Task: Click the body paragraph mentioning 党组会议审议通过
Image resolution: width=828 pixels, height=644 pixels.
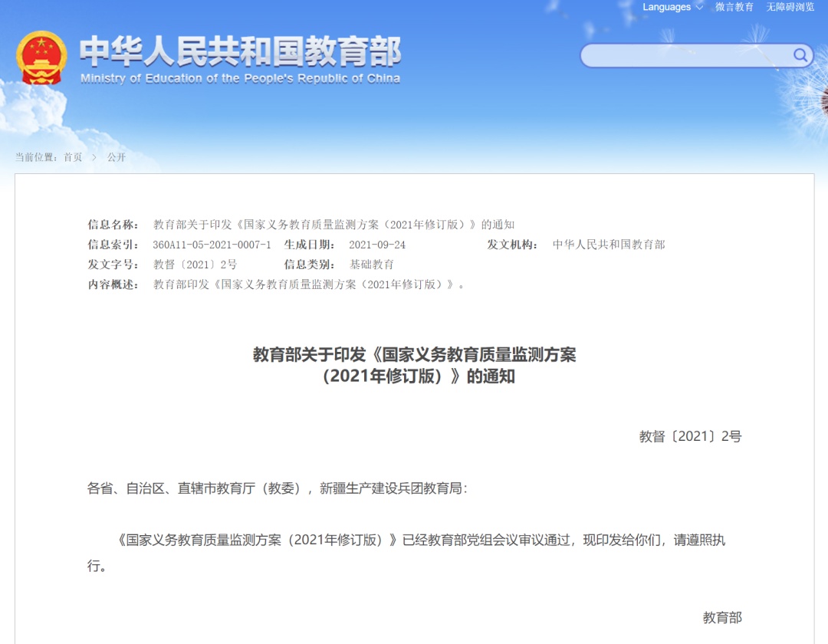Action: pos(406,553)
